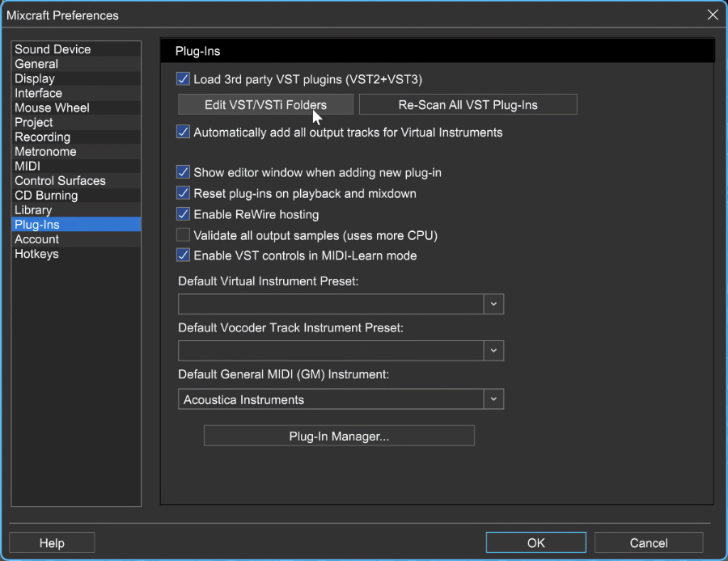Confirm preferences with OK button
The height and width of the screenshot is (561, 728).
[535, 542]
